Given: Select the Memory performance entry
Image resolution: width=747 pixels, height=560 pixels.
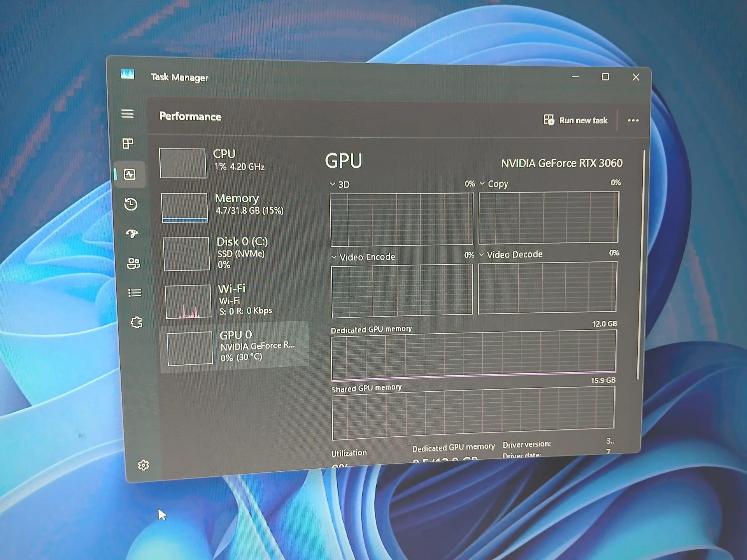Looking at the screenshot, I should click(x=233, y=207).
